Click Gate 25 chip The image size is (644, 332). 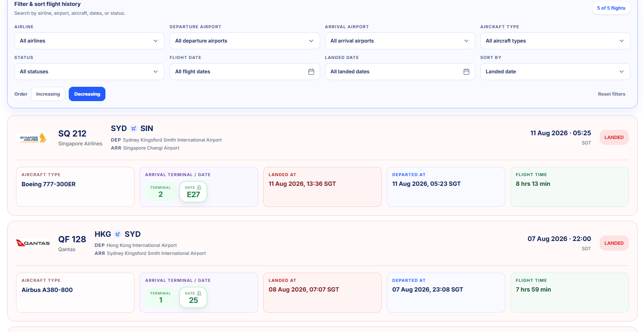[x=193, y=297]
